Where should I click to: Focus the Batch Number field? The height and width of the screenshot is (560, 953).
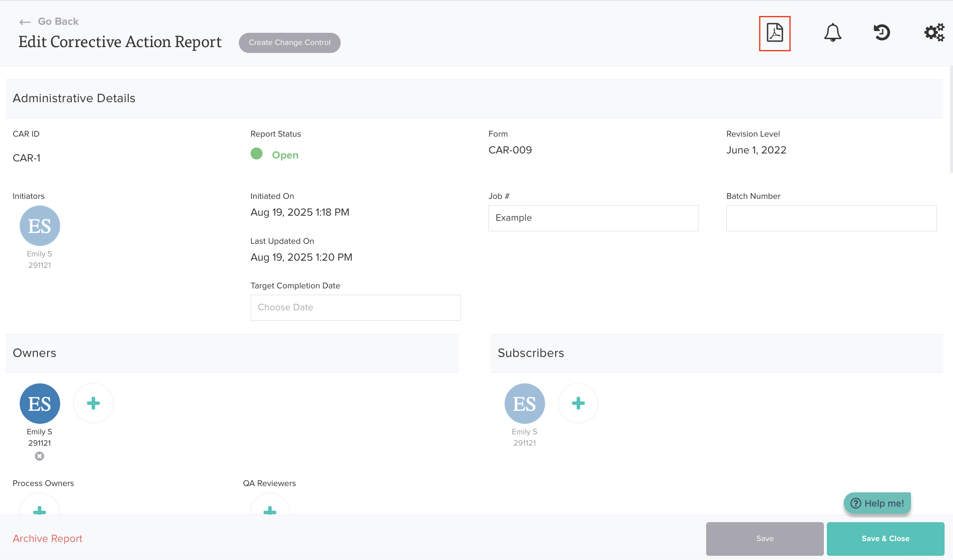click(831, 218)
